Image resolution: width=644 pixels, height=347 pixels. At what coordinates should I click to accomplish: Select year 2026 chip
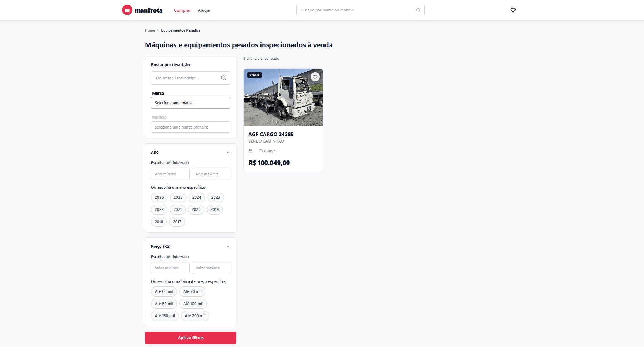click(x=159, y=197)
